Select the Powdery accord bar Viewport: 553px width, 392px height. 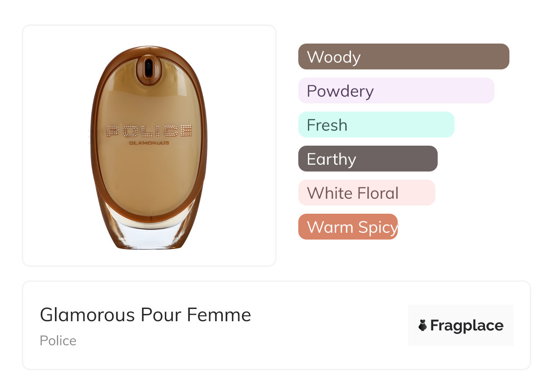396,91
